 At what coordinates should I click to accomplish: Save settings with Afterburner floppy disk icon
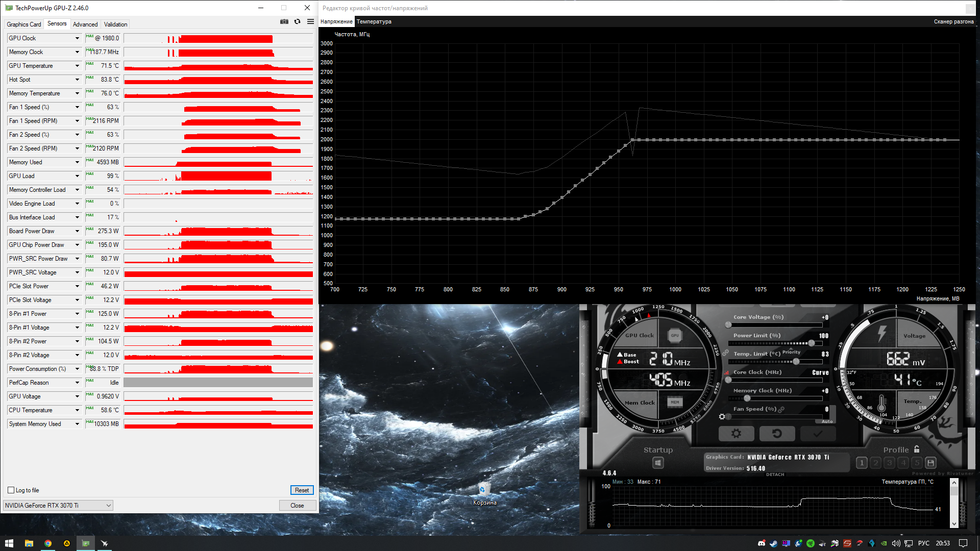930,463
